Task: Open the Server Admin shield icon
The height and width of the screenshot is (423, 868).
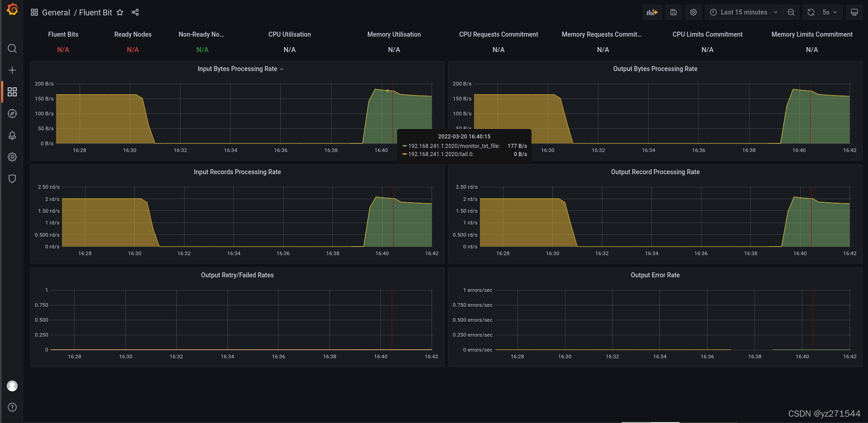Action: tap(12, 179)
